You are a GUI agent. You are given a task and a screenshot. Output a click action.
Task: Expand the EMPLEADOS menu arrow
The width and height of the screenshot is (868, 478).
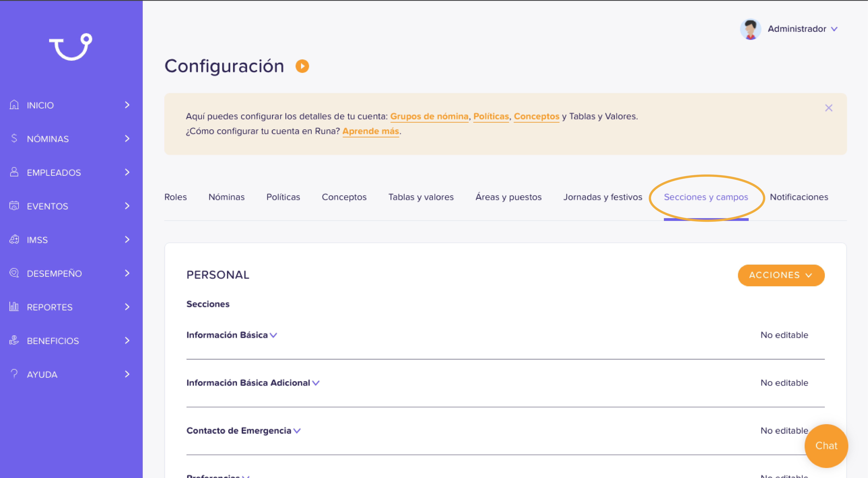click(127, 172)
